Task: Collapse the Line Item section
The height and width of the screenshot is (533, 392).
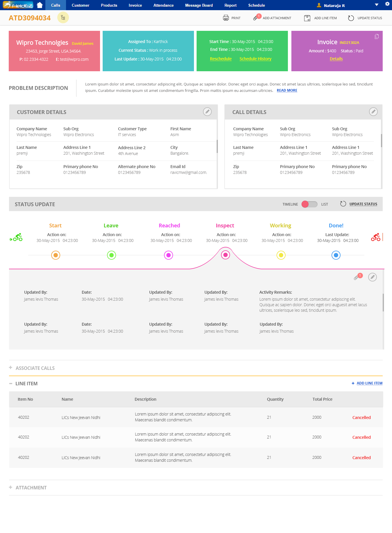Action: 11,384
